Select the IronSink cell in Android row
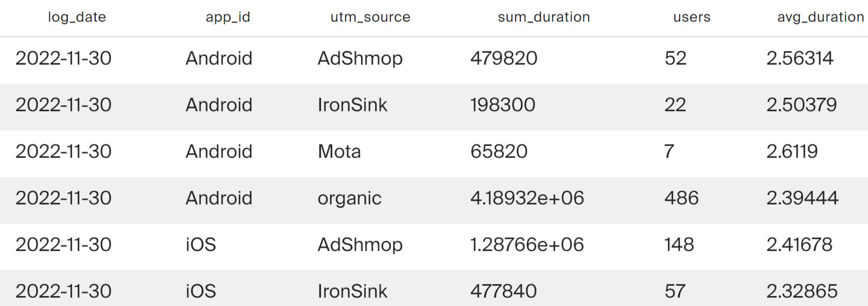This screenshot has height=306, width=868. pos(352,105)
